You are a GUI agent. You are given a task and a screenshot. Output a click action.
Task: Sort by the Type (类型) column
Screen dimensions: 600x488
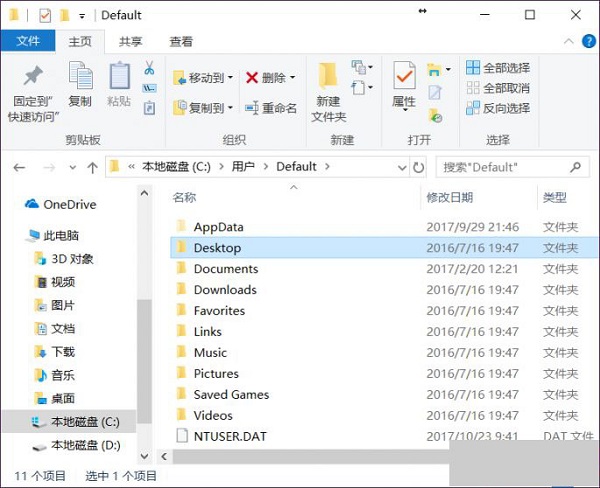(554, 197)
